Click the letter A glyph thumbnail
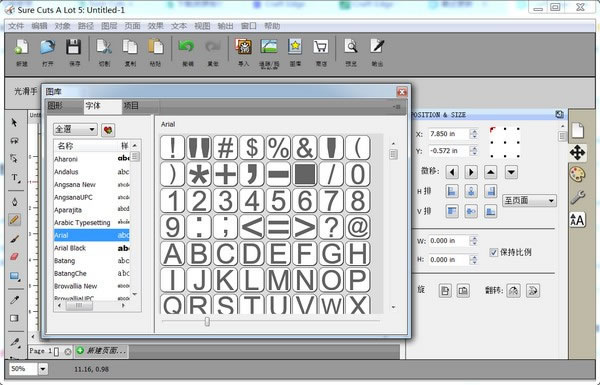The width and height of the screenshot is (600, 385). [x=173, y=254]
